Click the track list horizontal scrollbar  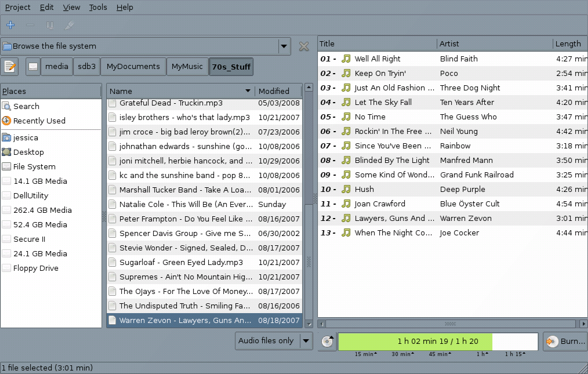[451, 324]
